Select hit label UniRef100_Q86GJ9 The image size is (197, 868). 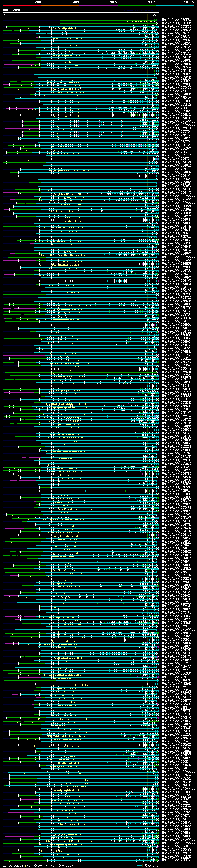[x=177, y=846]
